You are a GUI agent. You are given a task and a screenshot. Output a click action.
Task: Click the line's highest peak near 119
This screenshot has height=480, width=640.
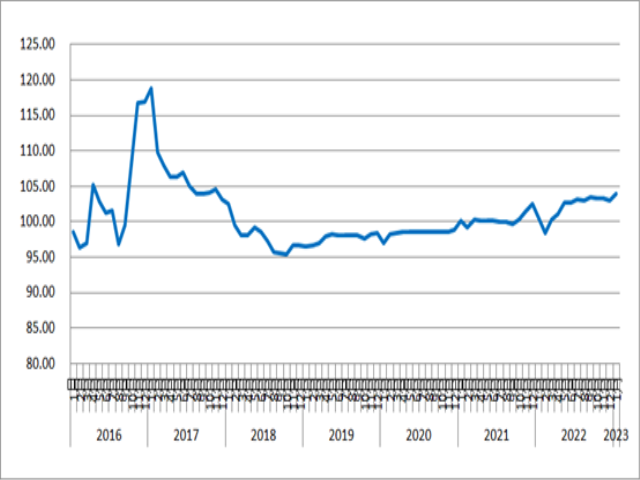point(151,88)
